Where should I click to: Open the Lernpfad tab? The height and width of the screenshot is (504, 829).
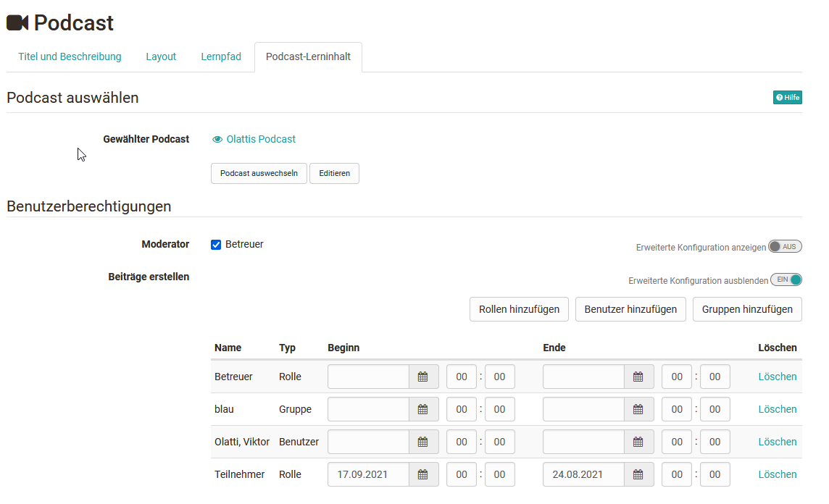[221, 56]
